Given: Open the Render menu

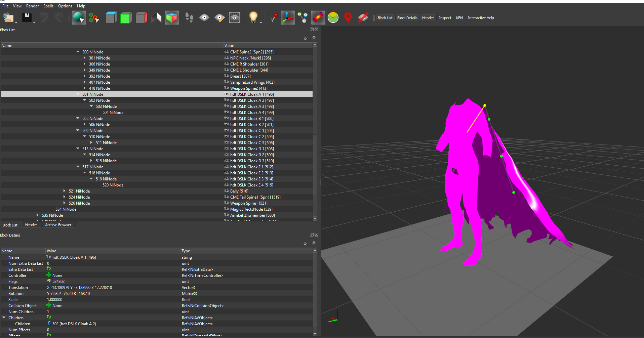Looking at the screenshot, I should click(x=32, y=6).
